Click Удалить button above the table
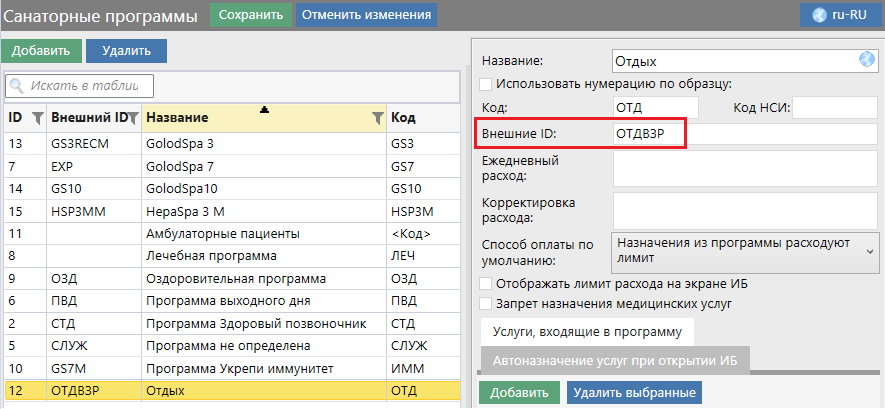Image resolution: width=885 pixels, height=409 pixels. (x=126, y=50)
